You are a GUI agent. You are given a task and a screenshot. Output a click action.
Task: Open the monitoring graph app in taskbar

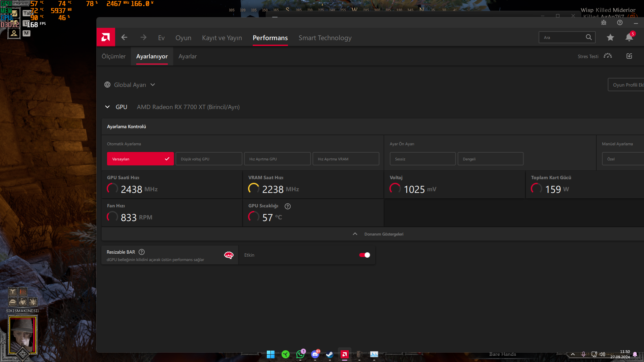(374, 354)
